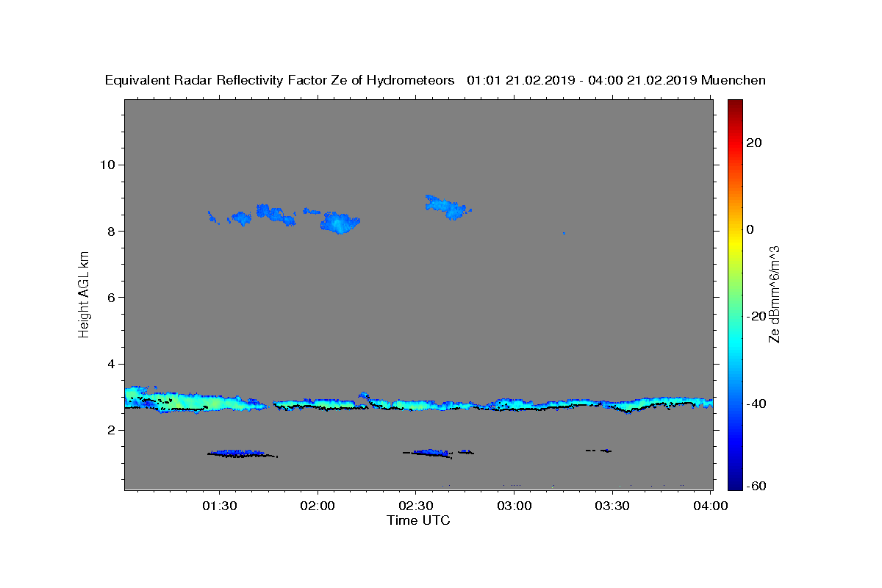Screen dimensions: 882x588
Task: Click the 03:00 time tick label
Action: pos(514,506)
